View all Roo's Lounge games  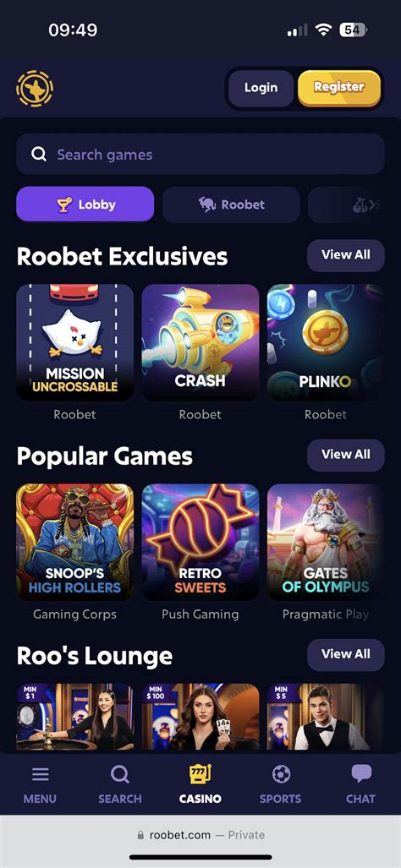pyautogui.click(x=346, y=654)
